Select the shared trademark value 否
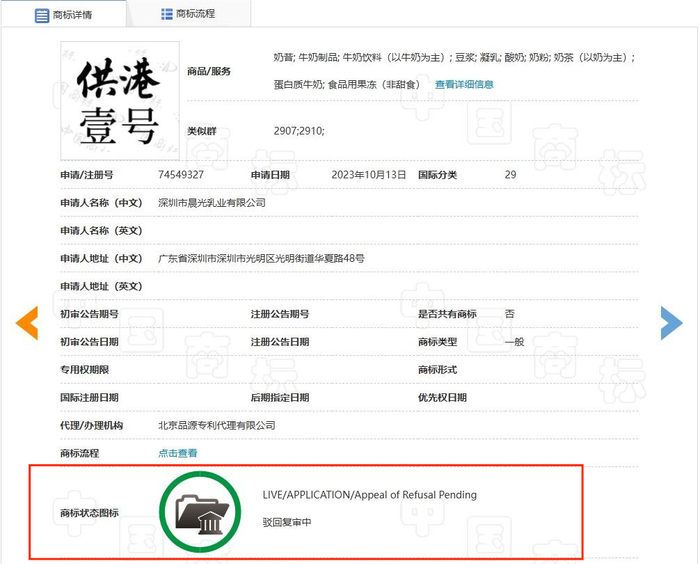The width and height of the screenshot is (700, 564). (509, 314)
